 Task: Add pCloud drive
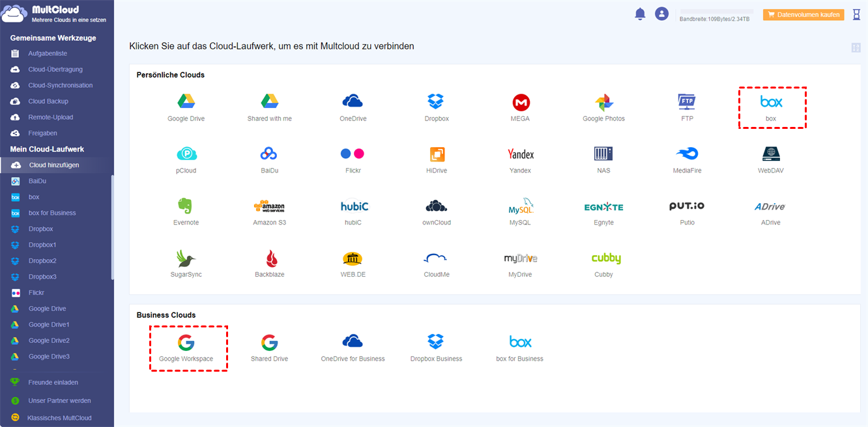[186, 160]
